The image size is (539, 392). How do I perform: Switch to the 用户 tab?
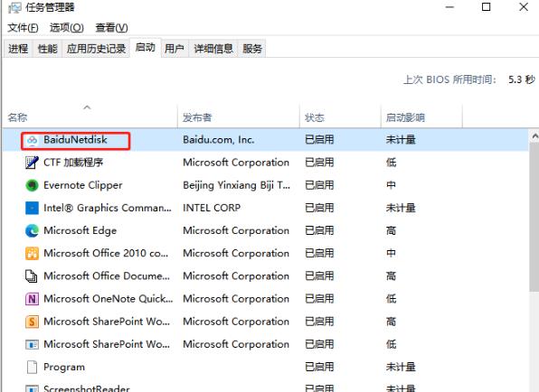pyautogui.click(x=175, y=49)
